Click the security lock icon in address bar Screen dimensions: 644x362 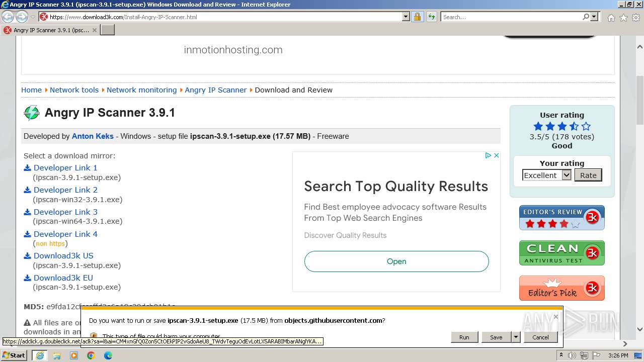point(417,17)
